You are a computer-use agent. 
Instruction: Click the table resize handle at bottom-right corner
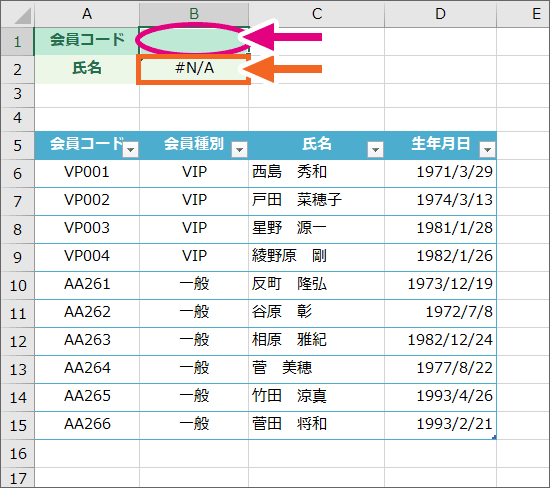click(494, 437)
